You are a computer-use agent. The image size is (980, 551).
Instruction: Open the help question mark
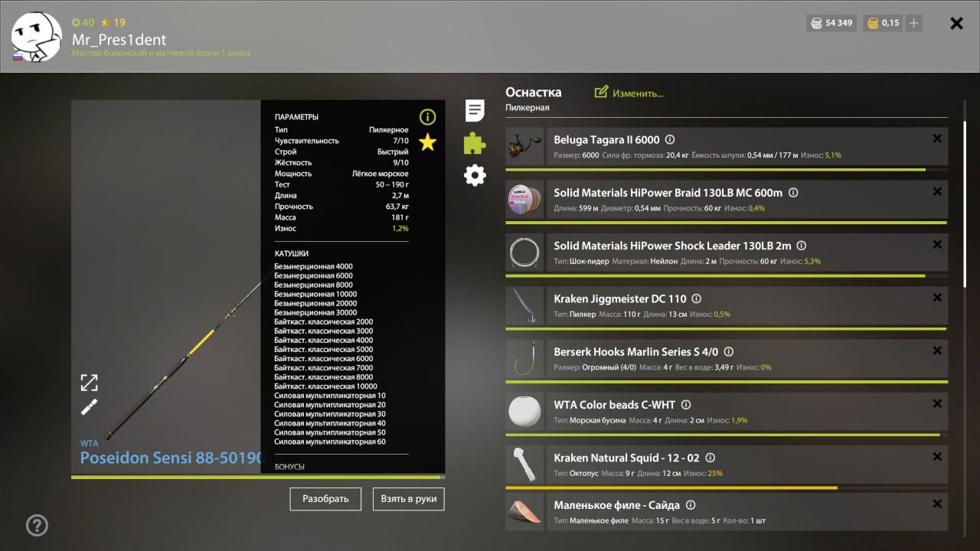point(37,525)
